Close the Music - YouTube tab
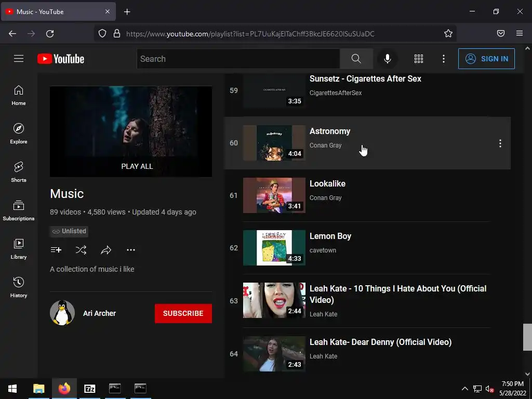This screenshot has height=399, width=532. [x=107, y=11]
